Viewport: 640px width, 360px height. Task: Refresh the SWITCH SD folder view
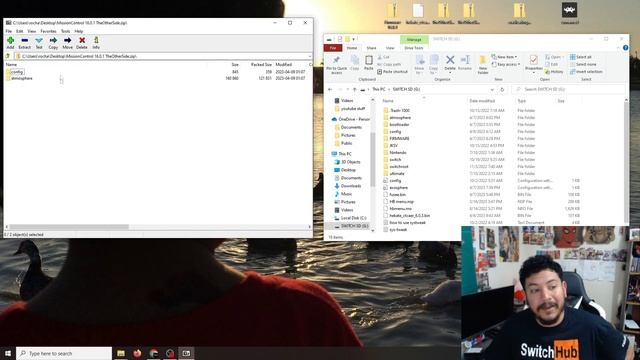(x=502, y=89)
